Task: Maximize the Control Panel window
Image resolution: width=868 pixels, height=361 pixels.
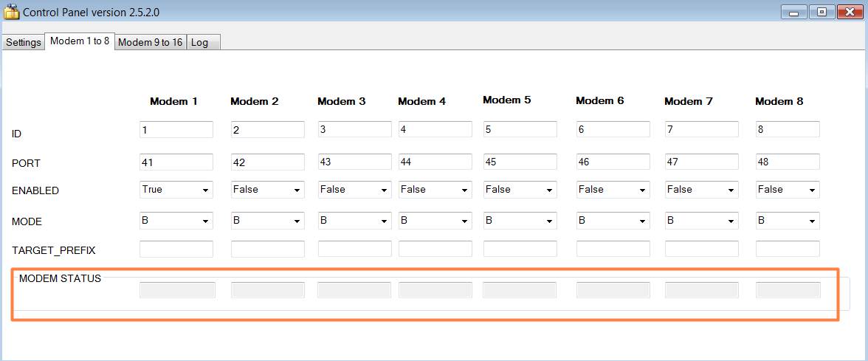Action: coord(821,12)
